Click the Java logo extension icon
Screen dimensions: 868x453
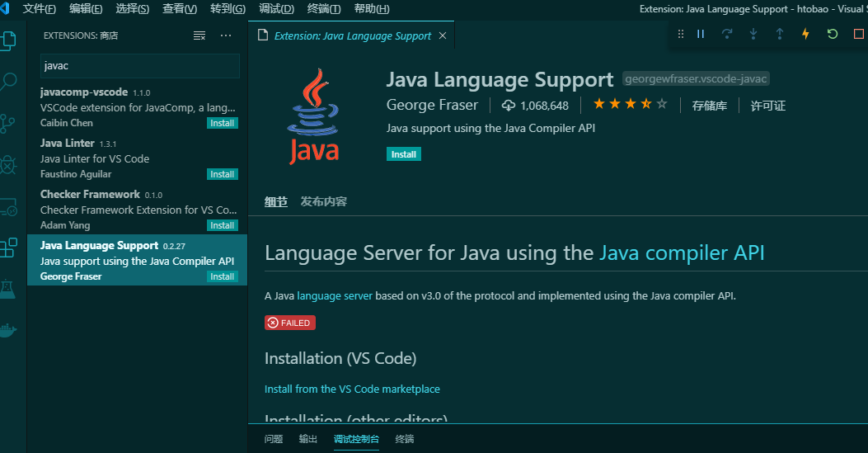[x=314, y=116]
